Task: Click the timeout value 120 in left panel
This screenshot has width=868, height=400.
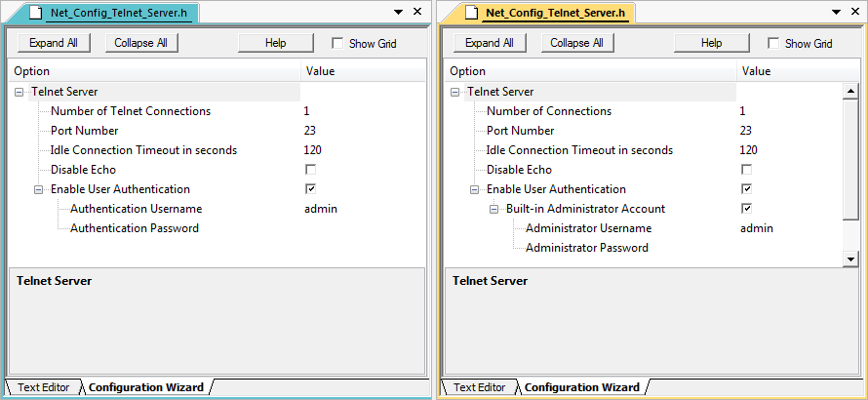Action: click(312, 150)
